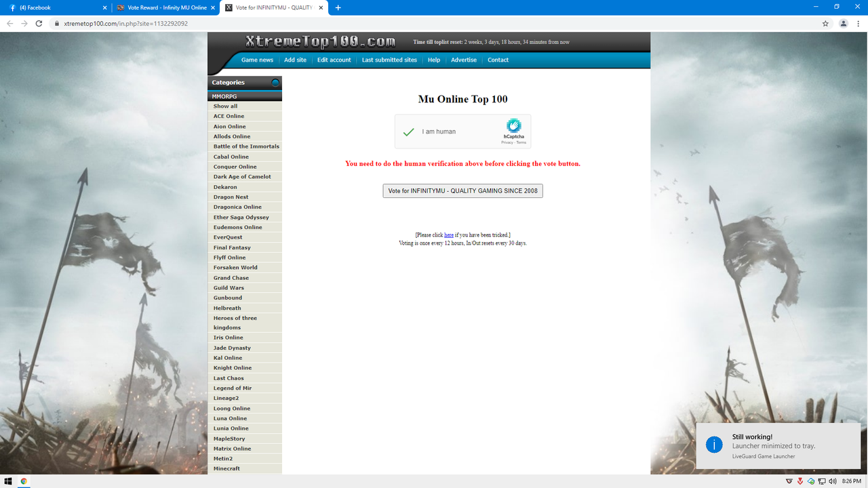
Task: Click the XtremeTop100.com logo
Action: click(x=320, y=42)
